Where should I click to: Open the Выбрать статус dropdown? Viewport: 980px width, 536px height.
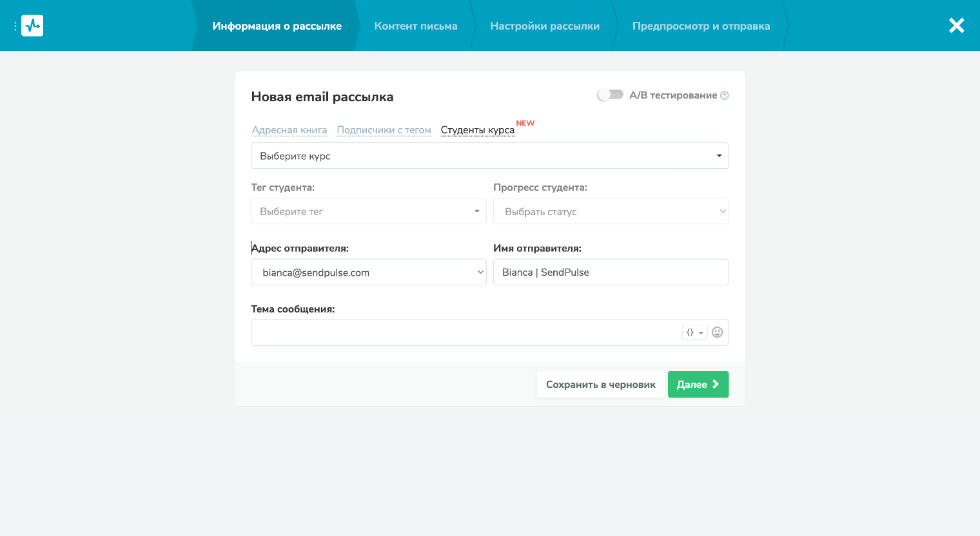pyautogui.click(x=610, y=211)
